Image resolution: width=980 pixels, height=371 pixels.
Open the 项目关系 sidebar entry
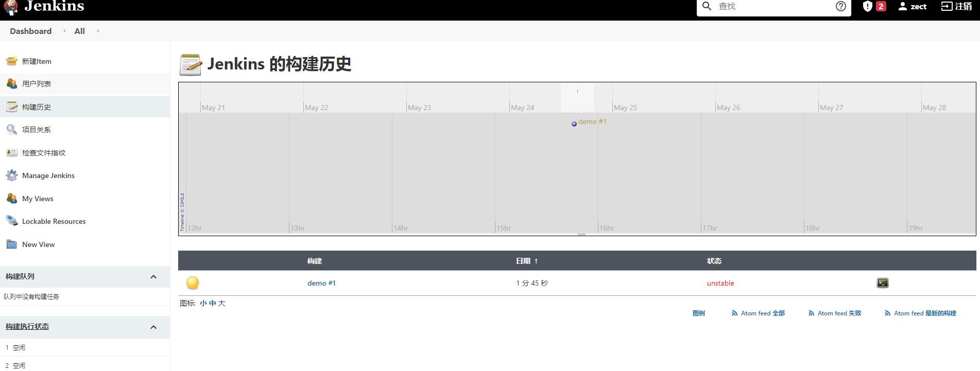tap(37, 130)
